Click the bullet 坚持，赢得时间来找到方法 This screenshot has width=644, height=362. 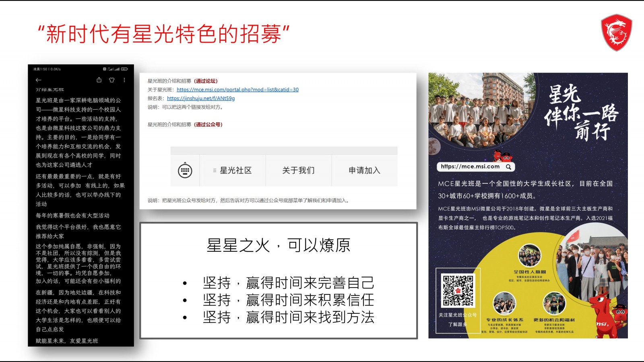click(288, 317)
